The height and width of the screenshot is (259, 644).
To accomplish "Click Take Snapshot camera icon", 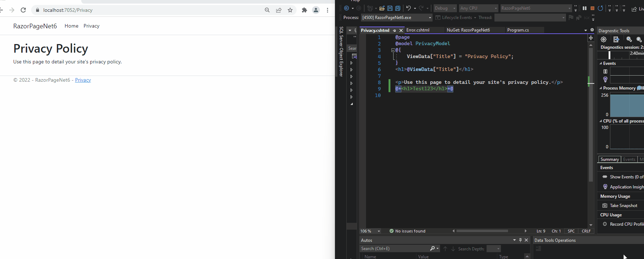I will (x=605, y=206).
